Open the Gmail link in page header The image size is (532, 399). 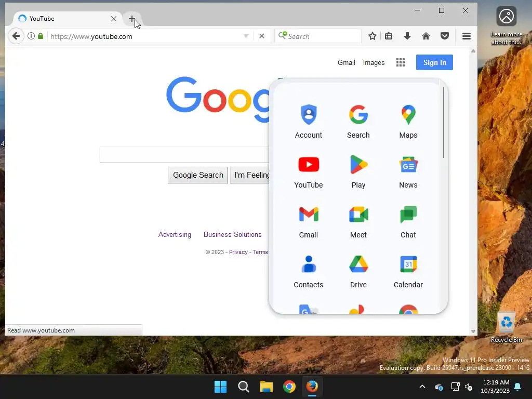347,62
